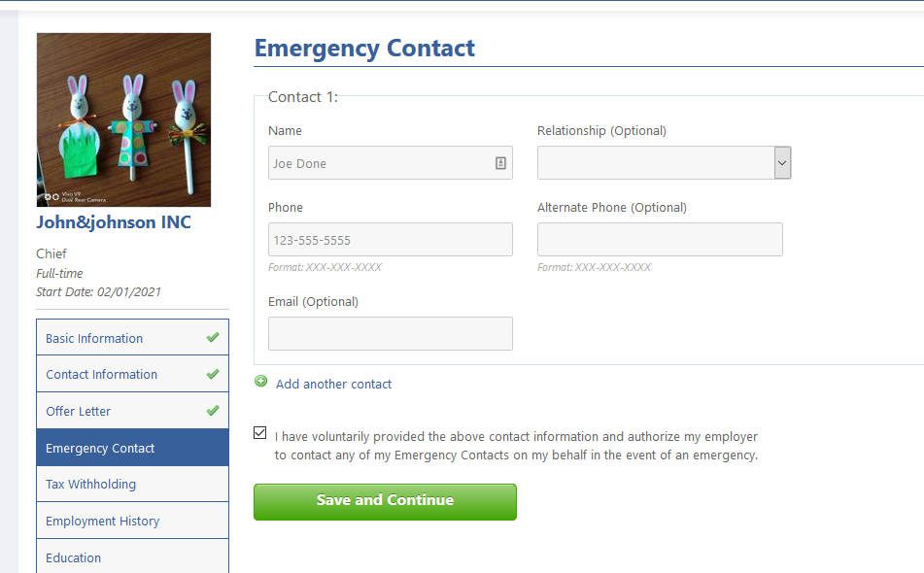Viewport: 924px width, 573px height.
Task: Select the Tax Withholding section
Action: [x=90, y=484]
